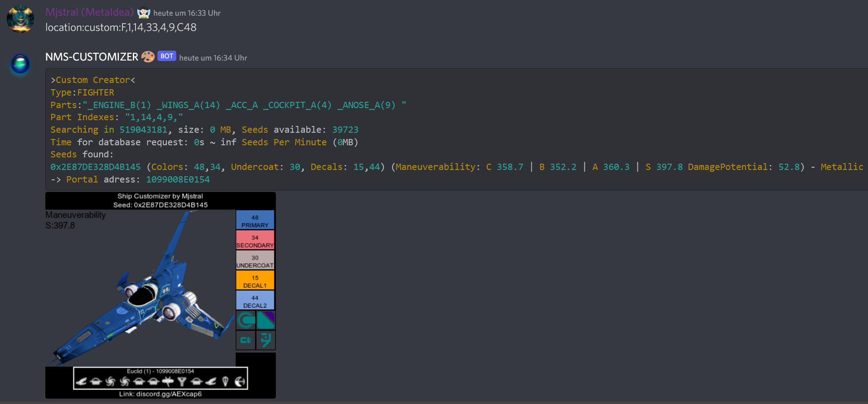Click the role badge beside Mjstral's name

144,13
